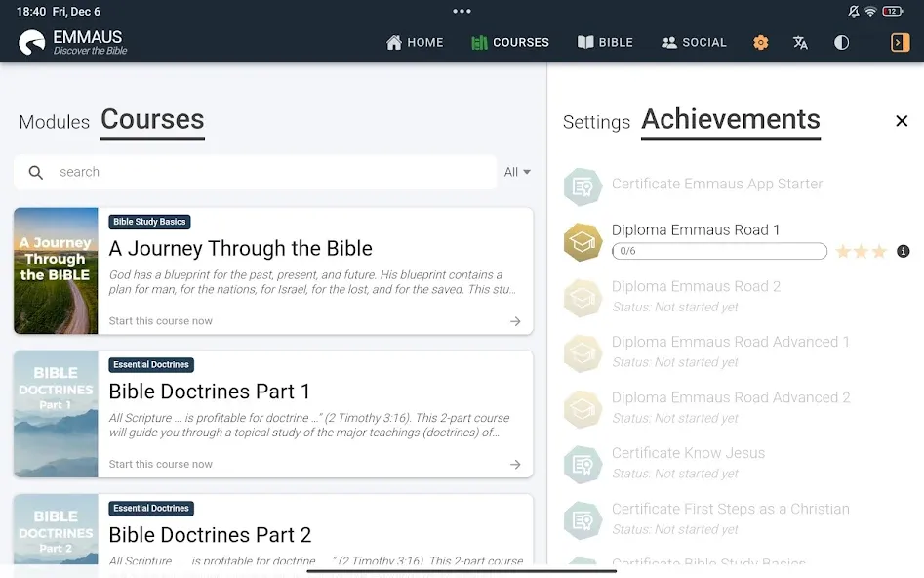
Task: Select Certificate Know Jesus label
Action: coord(688,453)
